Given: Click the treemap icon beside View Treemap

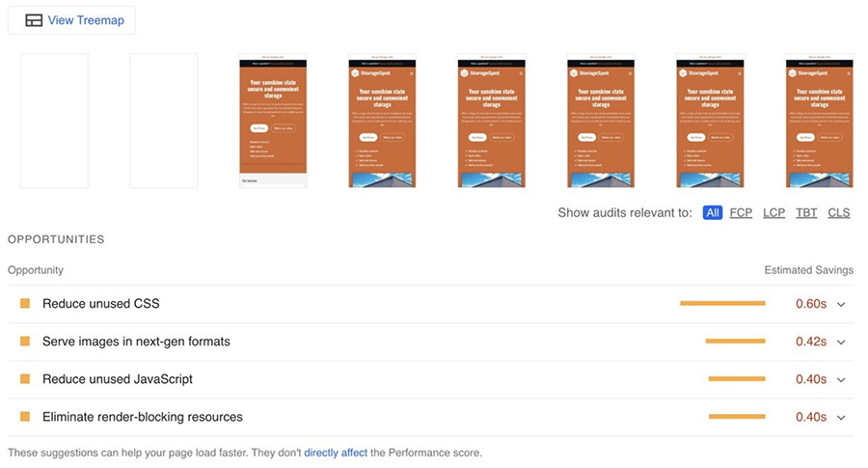Looking at the screenshot, I should (x=34, y=20).
